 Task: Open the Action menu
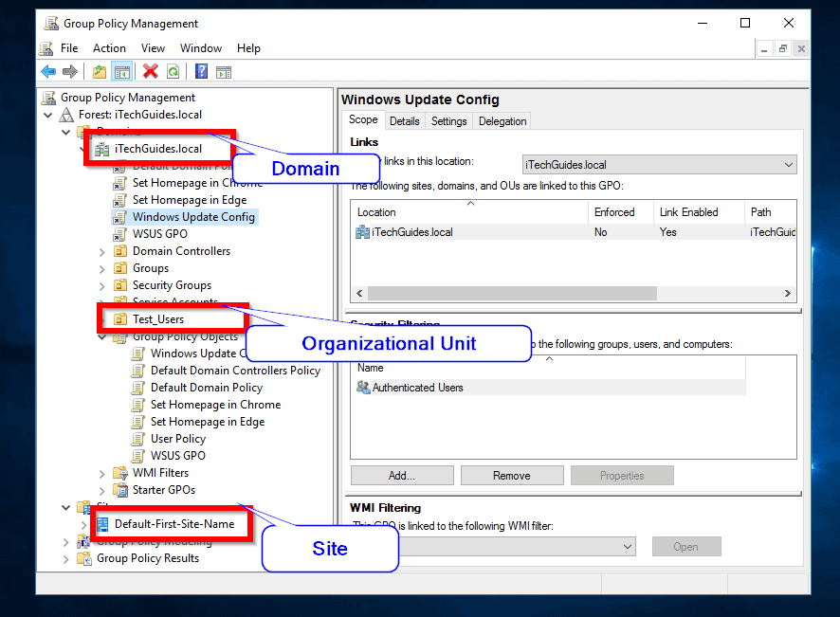click(110, 47)
